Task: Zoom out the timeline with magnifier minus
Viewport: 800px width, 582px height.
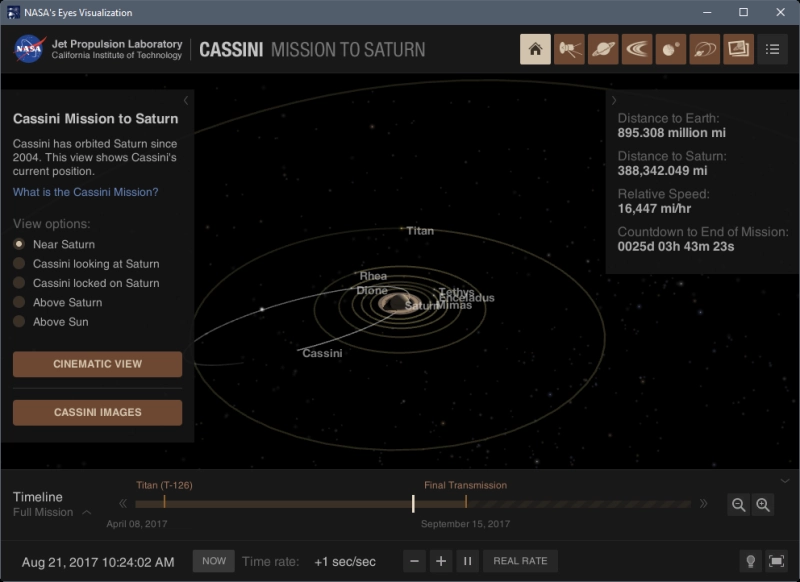Action: (739, 505)
